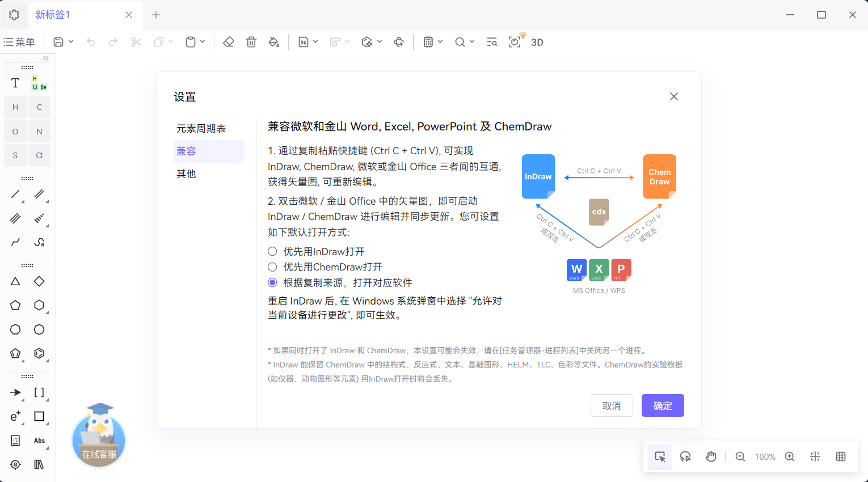Image resolution: width=868 pixels, height=482 pixels.
Task: Select the Abs stereo label tool
Action: (x=39, y=441)
